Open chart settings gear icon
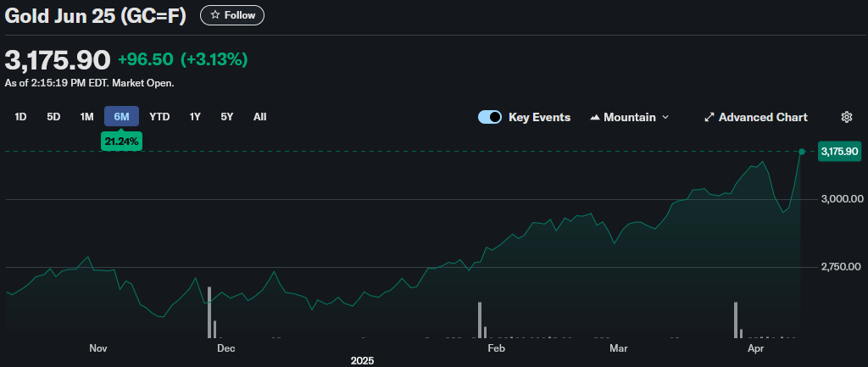 (846, 117)
